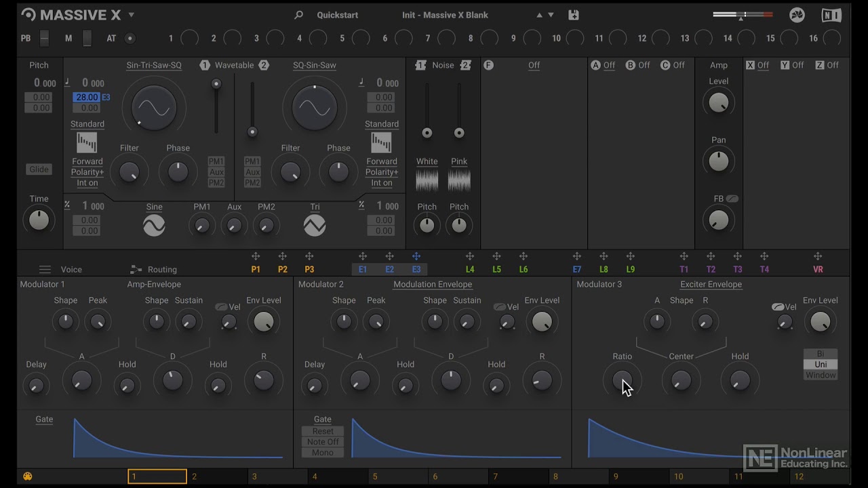Click the Amp Level knob
Screen dimensions: 868x488
(718, 102)
